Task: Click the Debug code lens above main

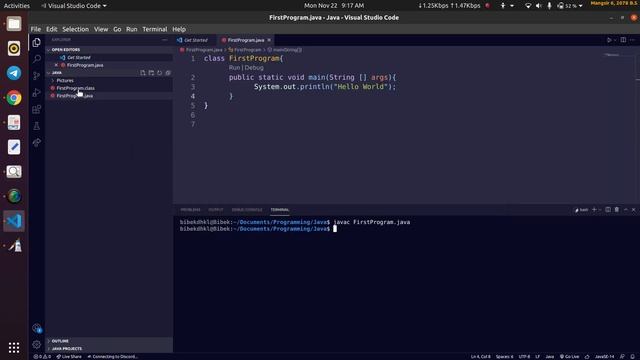Action: 254,68
